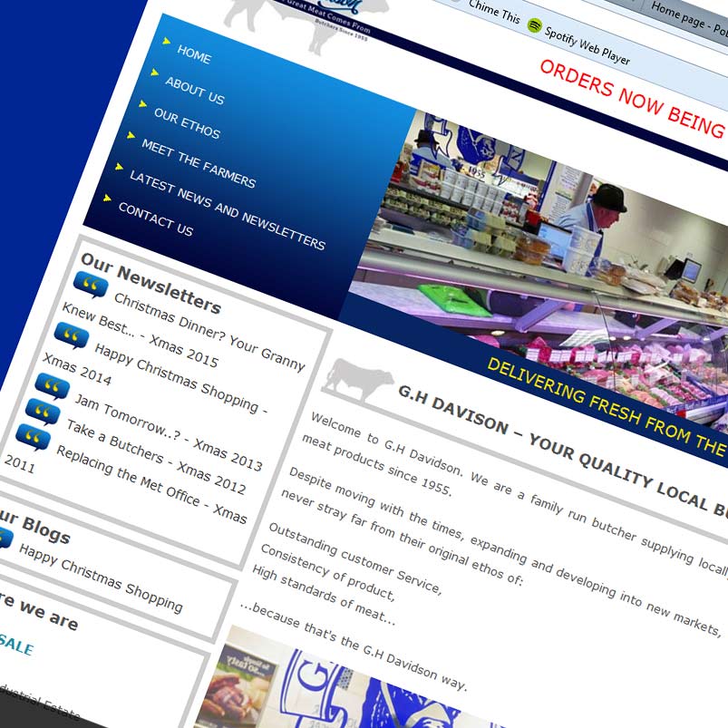Click the 'Outstanding customer Service,' line
Viewport: 728px width, 728px height.
pos(355,558)
